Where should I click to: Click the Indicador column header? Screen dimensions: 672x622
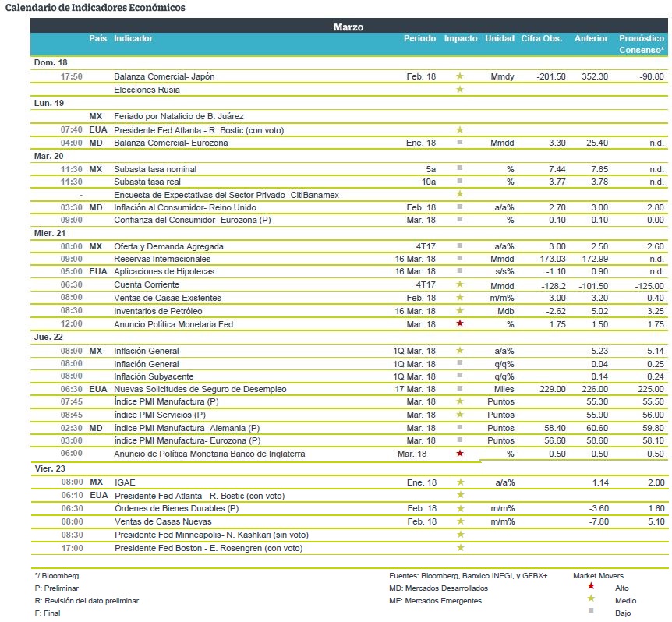(x=133, y=38)
